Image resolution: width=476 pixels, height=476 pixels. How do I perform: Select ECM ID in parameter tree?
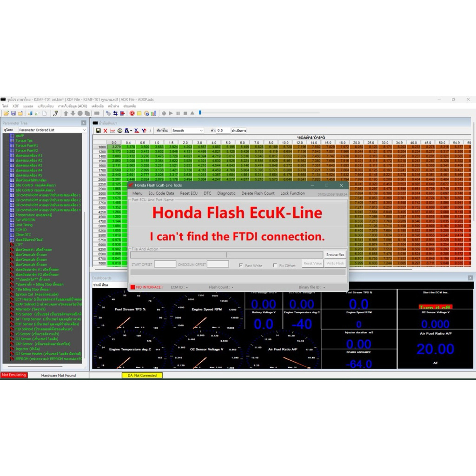pyautogui.click(x=21, y=230)
